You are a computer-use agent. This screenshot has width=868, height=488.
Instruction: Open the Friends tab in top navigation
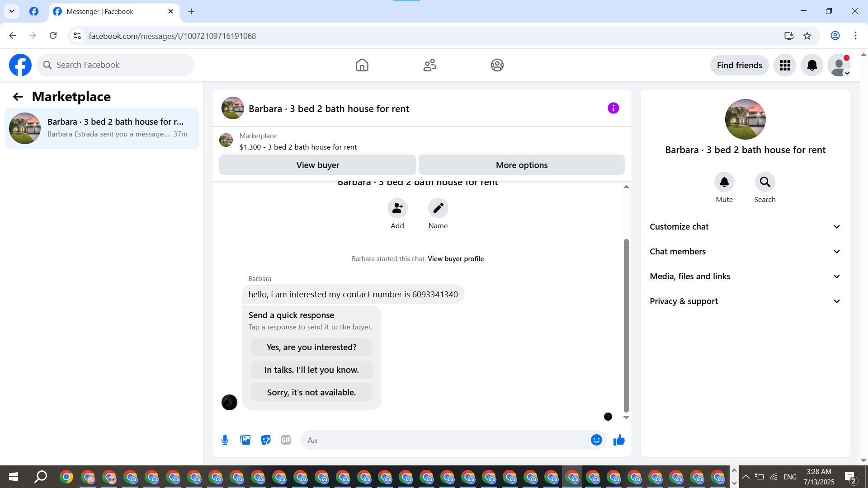(429, 65)
